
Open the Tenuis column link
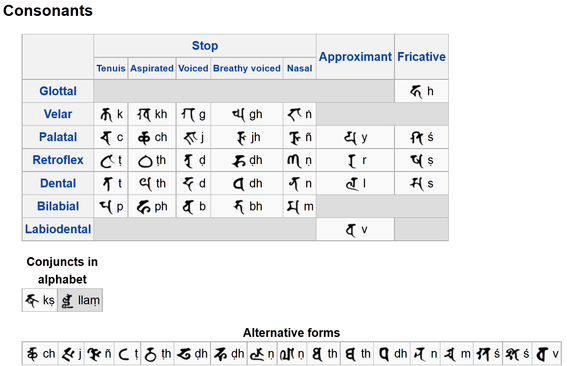pos(111,68)
